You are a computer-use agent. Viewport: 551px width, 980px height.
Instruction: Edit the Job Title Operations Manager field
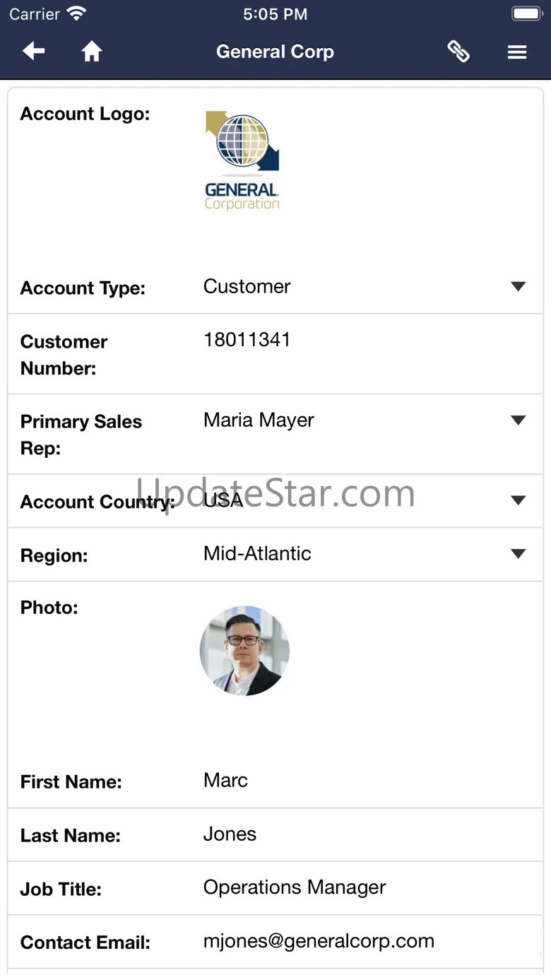pos(295,887)
